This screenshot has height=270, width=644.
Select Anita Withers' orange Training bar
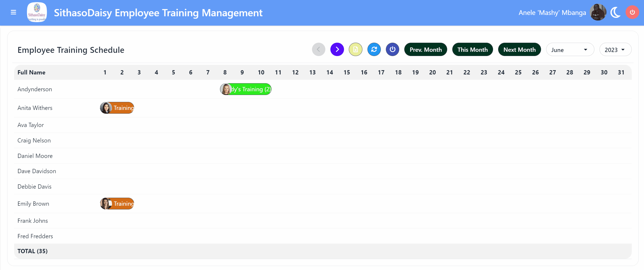point(117,108)
